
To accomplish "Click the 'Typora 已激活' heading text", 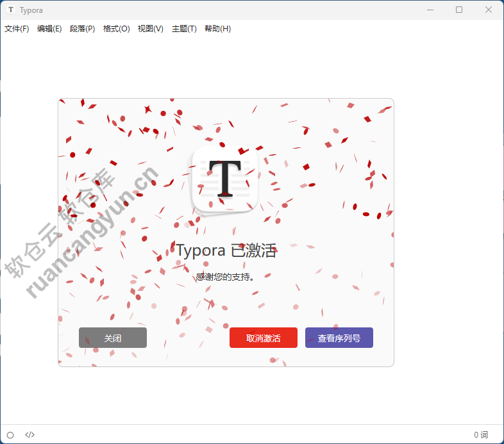I will pyautogui.click(x=226, y=251).
